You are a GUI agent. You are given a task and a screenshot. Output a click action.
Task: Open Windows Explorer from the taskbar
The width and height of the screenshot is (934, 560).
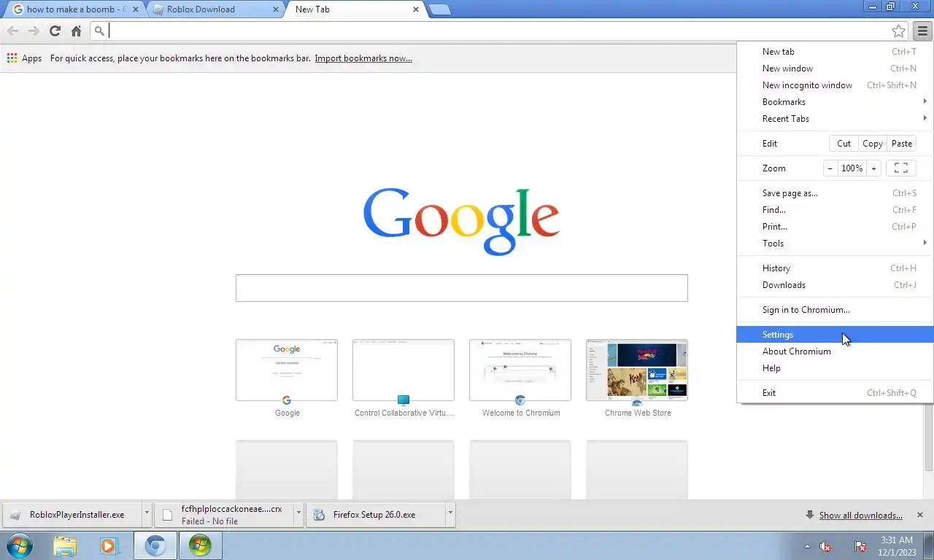coord(65,545)
